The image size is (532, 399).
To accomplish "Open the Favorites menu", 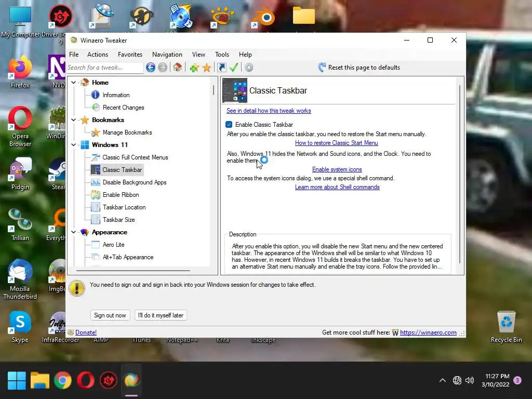I will (130, 54).
